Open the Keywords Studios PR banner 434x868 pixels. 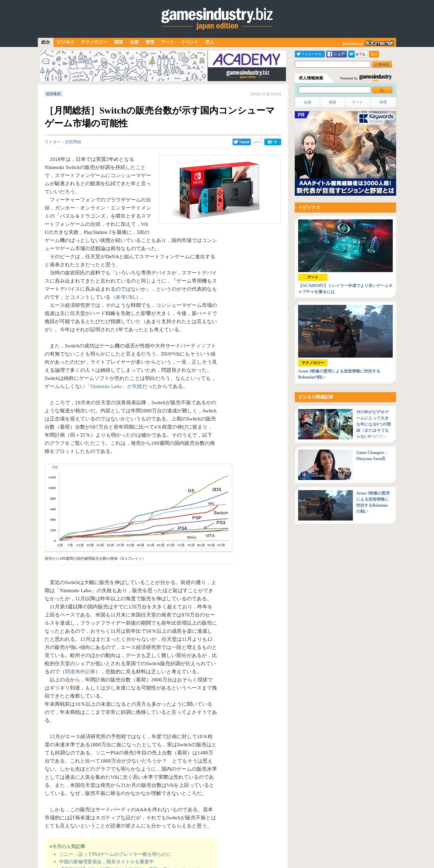pyautogui.click(x=345, y=153)
